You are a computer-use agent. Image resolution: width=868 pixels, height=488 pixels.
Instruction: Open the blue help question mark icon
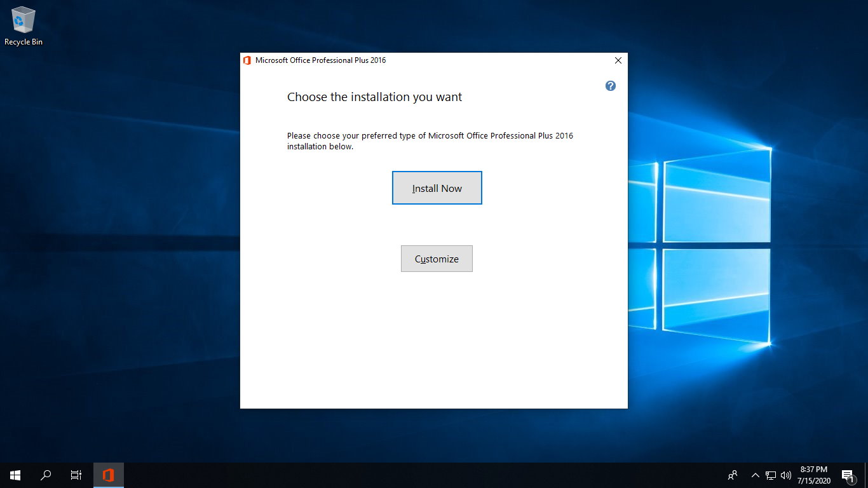[611, 86]
